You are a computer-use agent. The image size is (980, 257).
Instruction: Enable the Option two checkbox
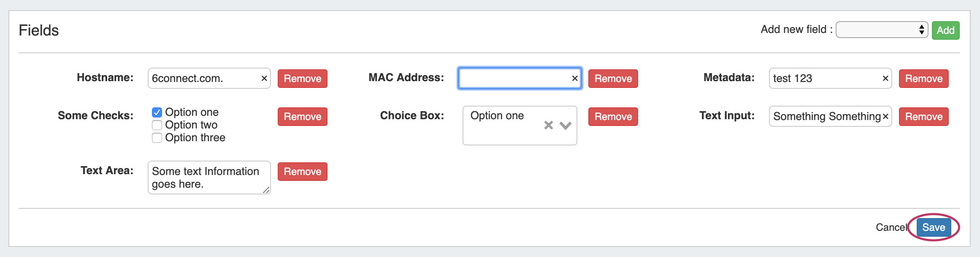(157, 125)
